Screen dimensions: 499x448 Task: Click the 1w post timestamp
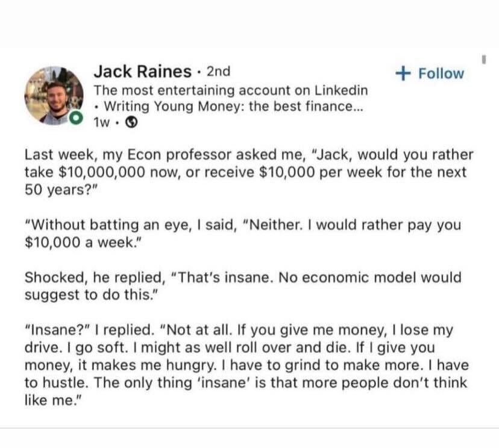[101, 122]
